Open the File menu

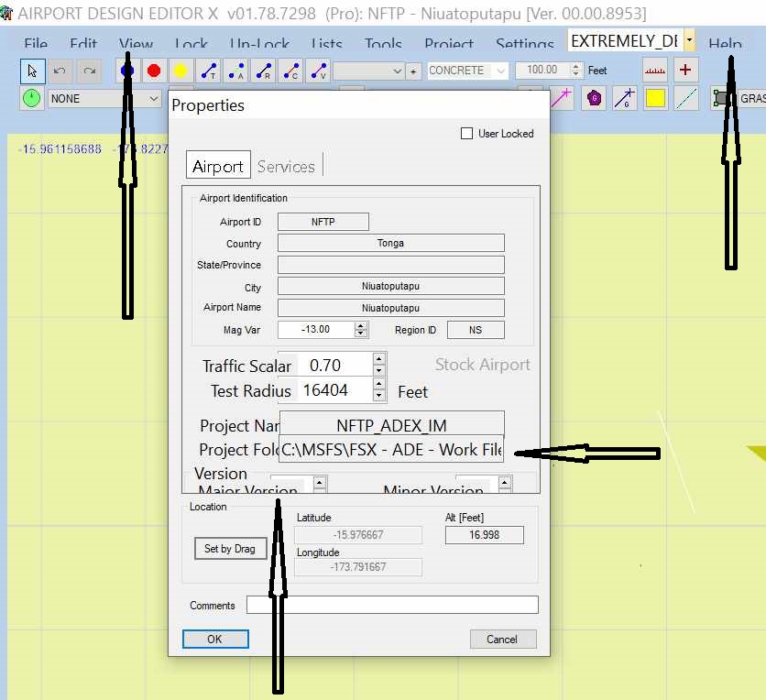click(36, 44)
